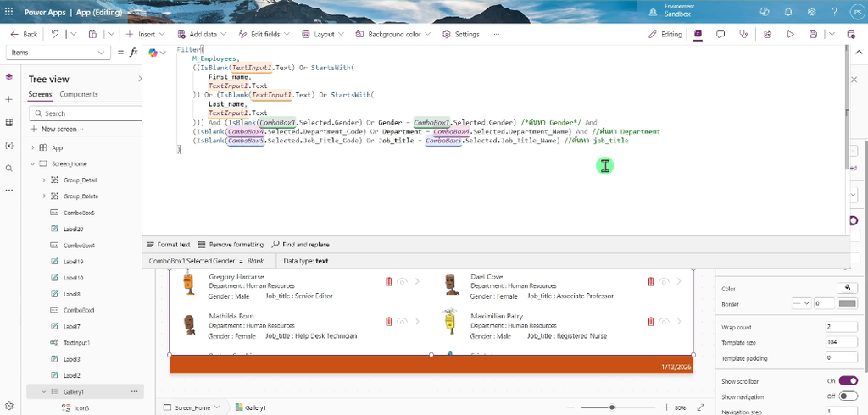This screenshot has width=868, height=415.
Task: Click Remove formatting below the formula
Action: click(x=231, y=245)
